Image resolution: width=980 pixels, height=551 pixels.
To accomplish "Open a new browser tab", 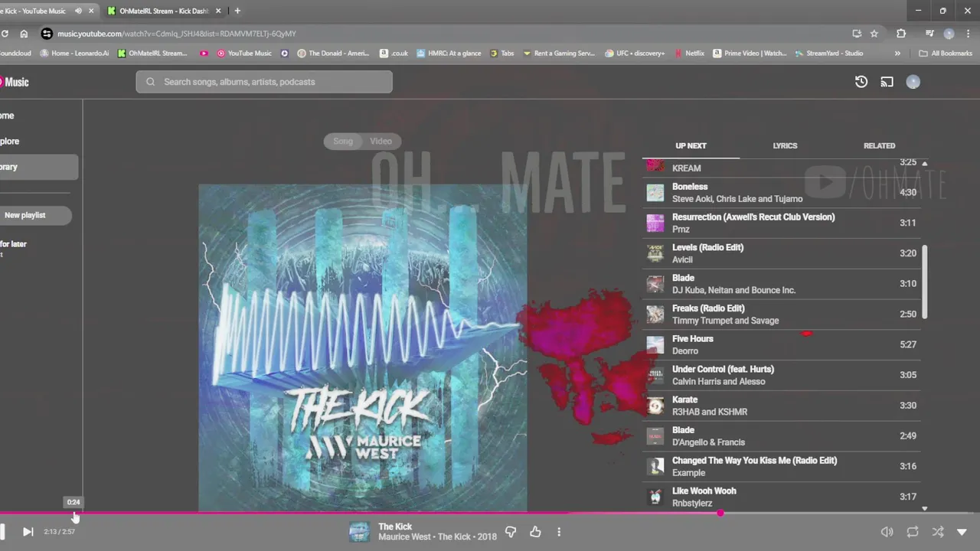I will tap(237, 11).
